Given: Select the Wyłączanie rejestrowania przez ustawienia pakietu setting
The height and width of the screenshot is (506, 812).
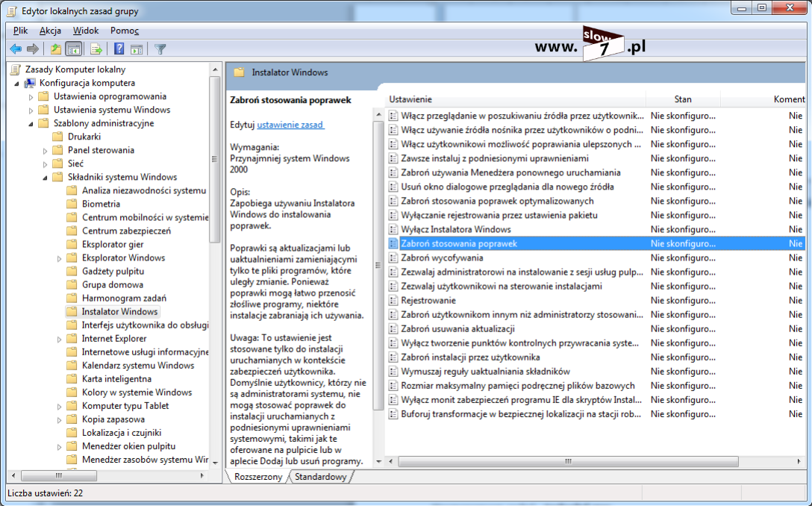Looking at the screenshot, I should [x=499, y=216].
